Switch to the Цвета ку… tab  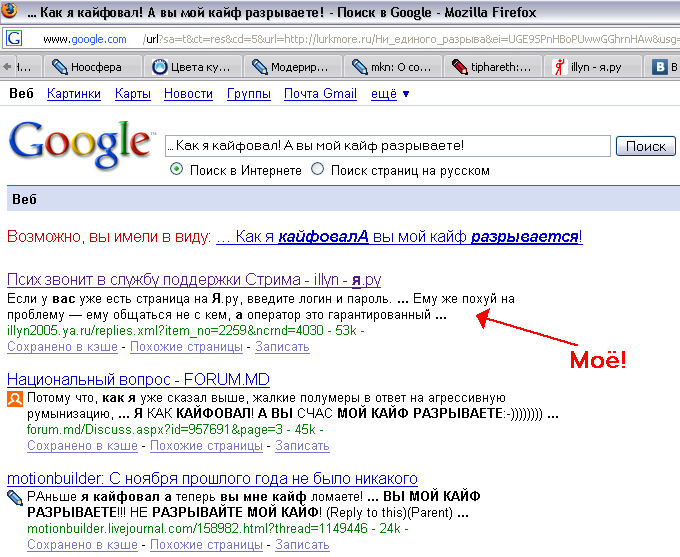tap(192, 67)
